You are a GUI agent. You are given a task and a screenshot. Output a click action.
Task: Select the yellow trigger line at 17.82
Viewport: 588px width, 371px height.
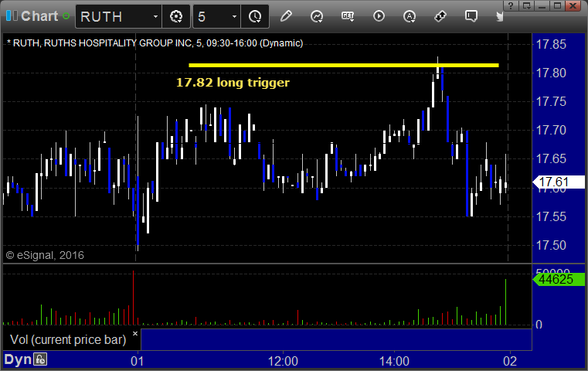tap(344, 65)
